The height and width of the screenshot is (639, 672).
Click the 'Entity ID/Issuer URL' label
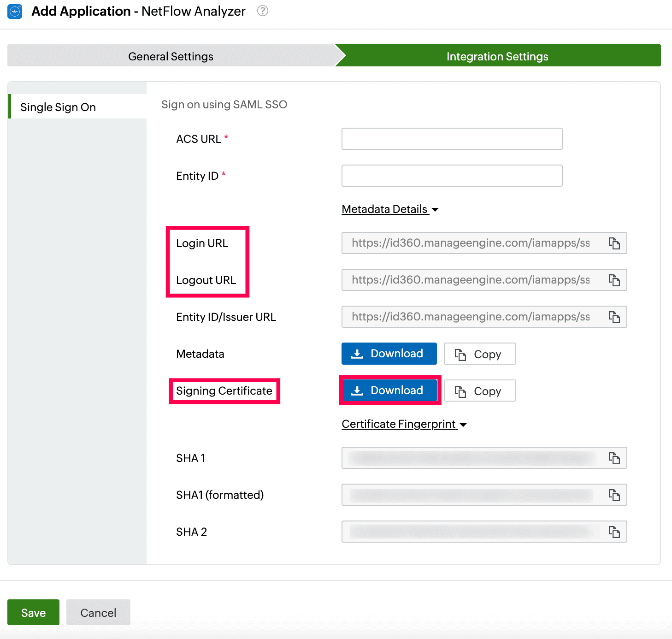click(x=226, y=317)
